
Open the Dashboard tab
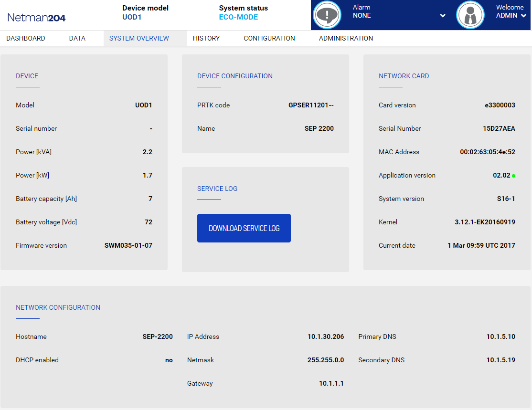pos(26,38)
